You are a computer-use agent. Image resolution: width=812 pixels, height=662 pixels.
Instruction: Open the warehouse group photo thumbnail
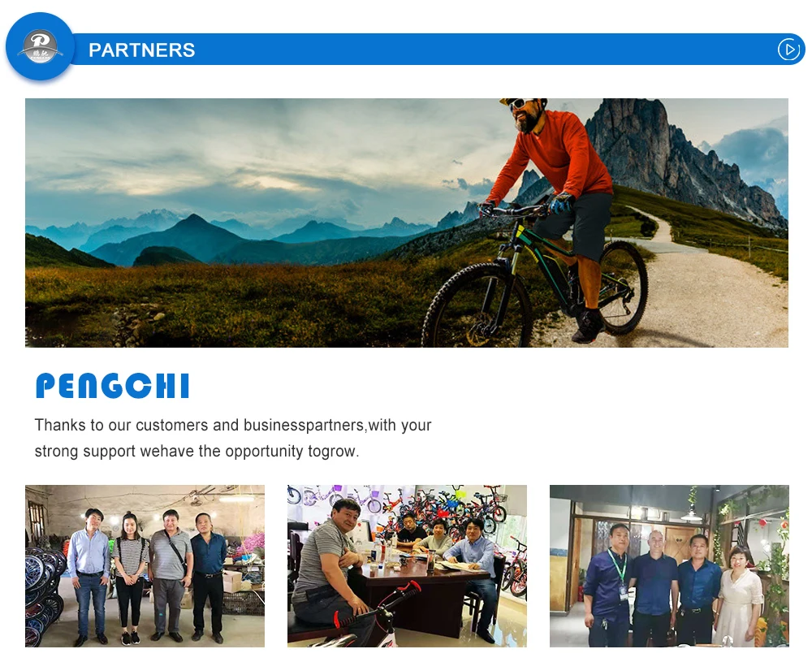click(x=145, y=565)
